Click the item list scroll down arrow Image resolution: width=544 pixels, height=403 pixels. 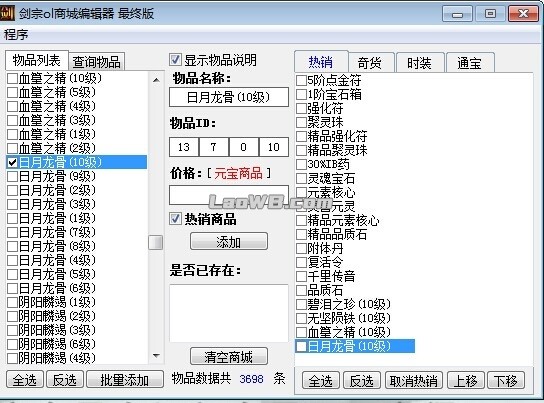click(156, 355)
